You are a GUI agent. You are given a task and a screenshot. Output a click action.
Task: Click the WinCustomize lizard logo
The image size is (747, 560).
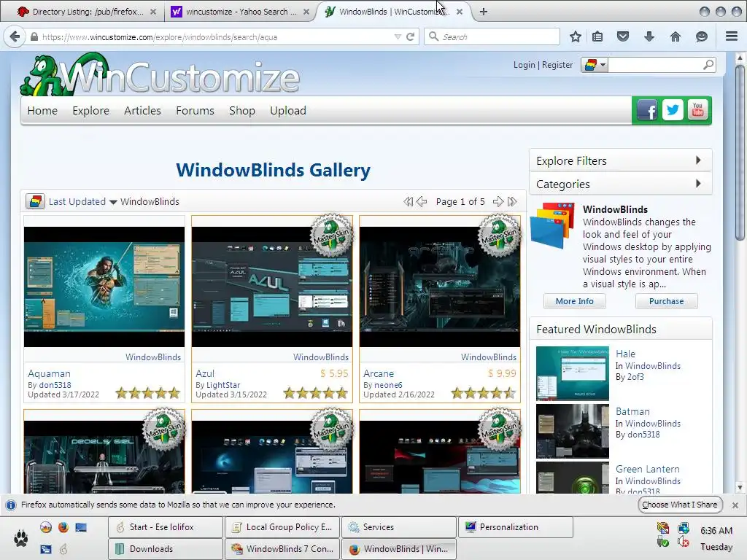160,75
